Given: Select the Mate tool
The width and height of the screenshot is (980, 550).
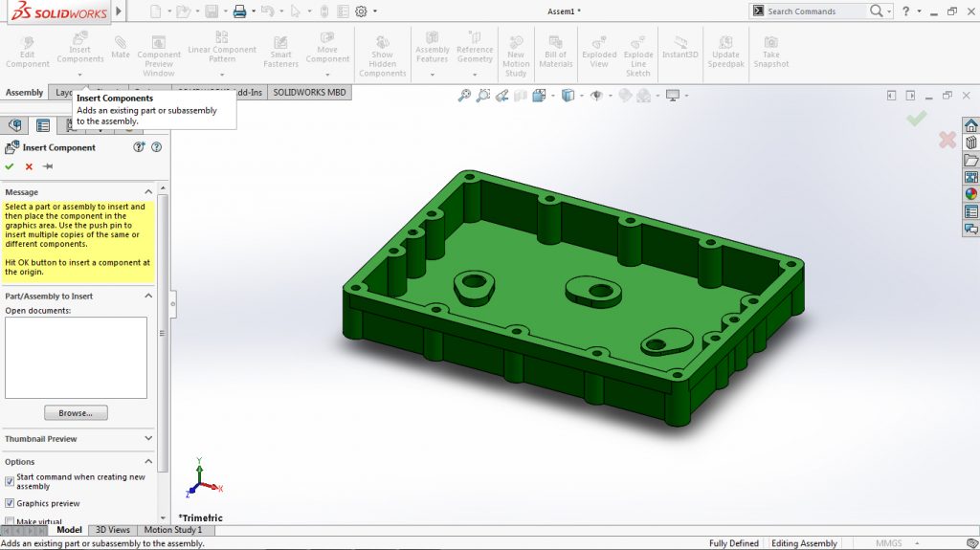Looking at the screenshot, I should [x=120, y=46].
